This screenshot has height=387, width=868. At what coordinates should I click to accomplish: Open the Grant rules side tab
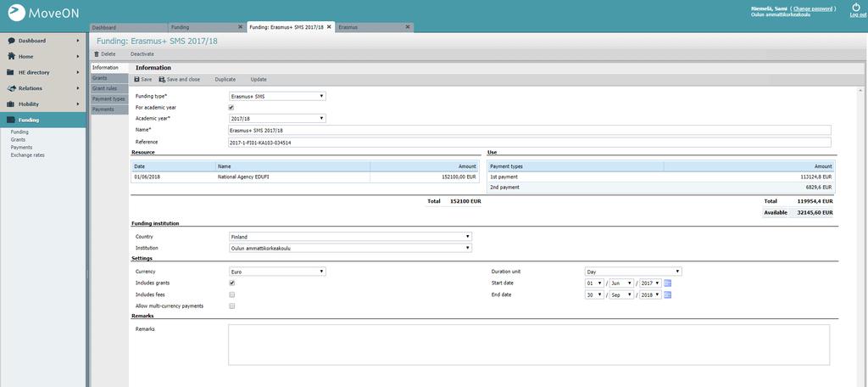[109, 88]
